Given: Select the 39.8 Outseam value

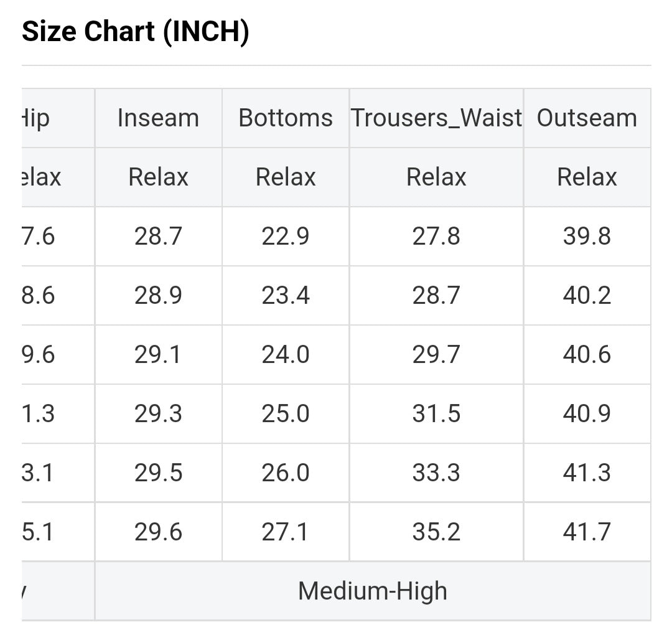Looking at the screenshot, I should point(587,237).
